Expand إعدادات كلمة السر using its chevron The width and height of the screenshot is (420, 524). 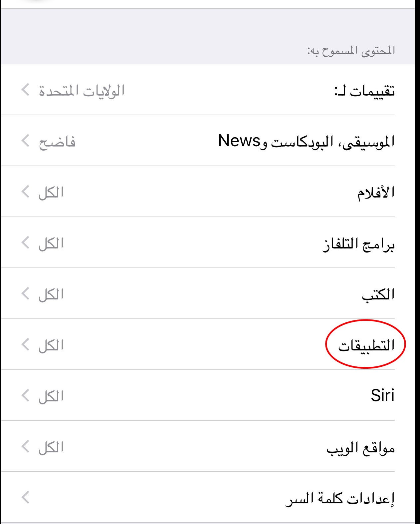click(x=26, y=497)
